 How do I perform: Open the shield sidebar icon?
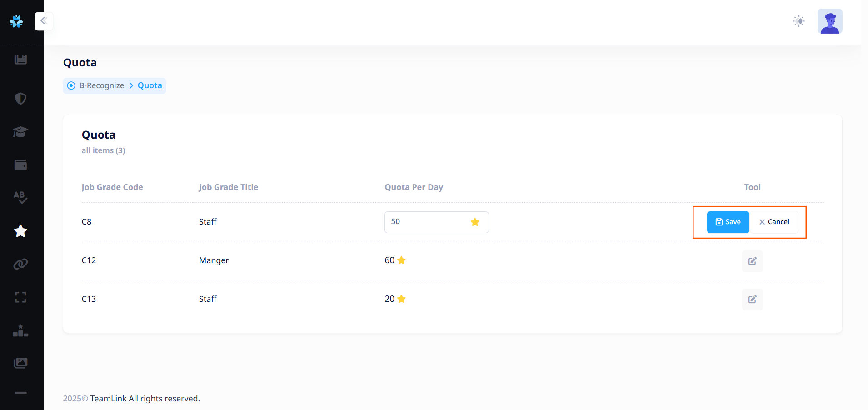click(x=20, y=99)
